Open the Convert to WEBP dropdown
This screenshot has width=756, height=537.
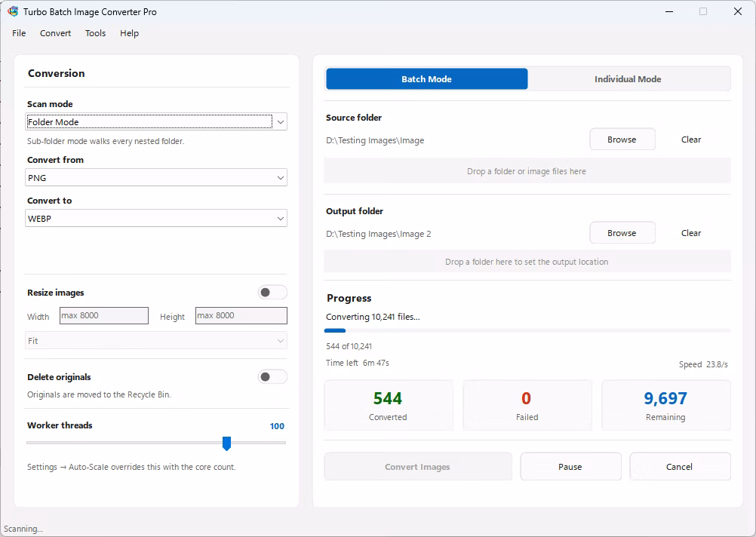155,219
